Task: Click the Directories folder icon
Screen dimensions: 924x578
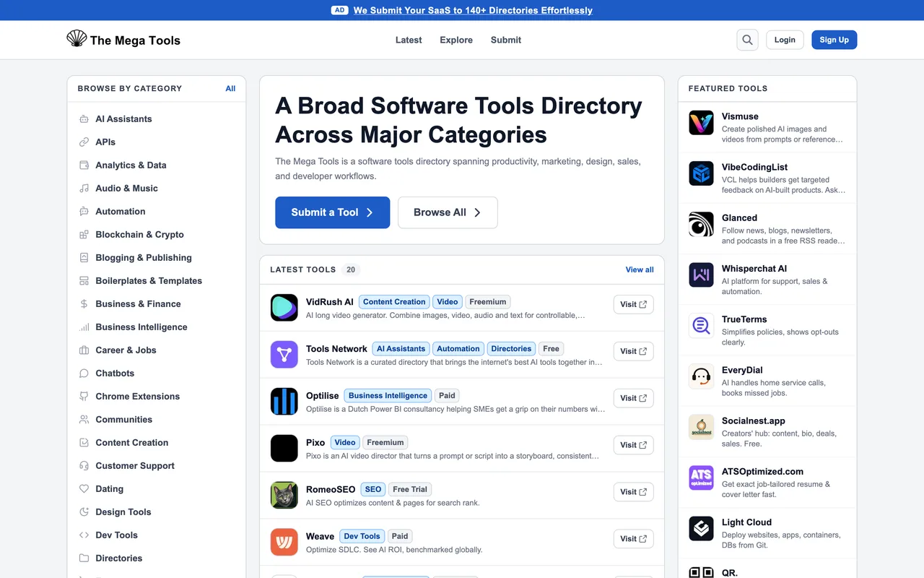Action: point(84,558)
